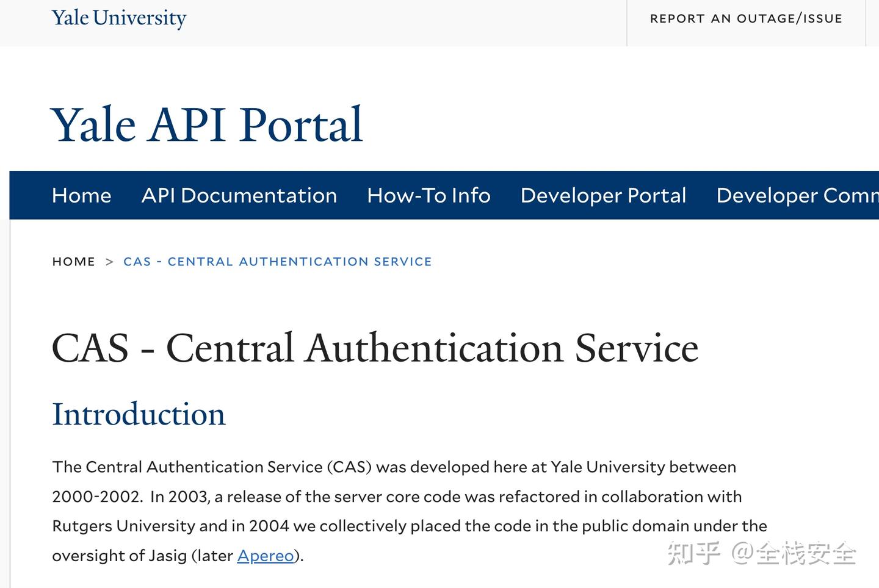
Task: Click the line beginning 'Rutgers University and in 2004'
Action: [410, 526]
